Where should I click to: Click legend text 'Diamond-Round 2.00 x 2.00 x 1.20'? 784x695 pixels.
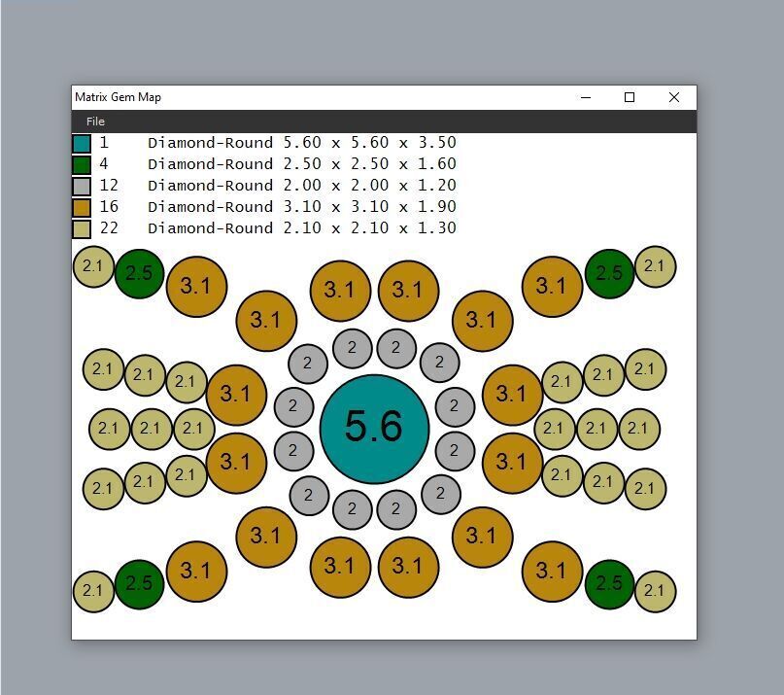point(302,186)
